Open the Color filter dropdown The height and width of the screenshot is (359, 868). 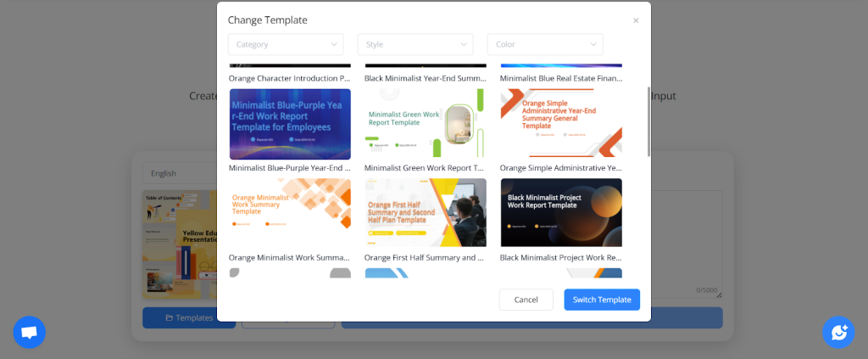coord(544,44)
